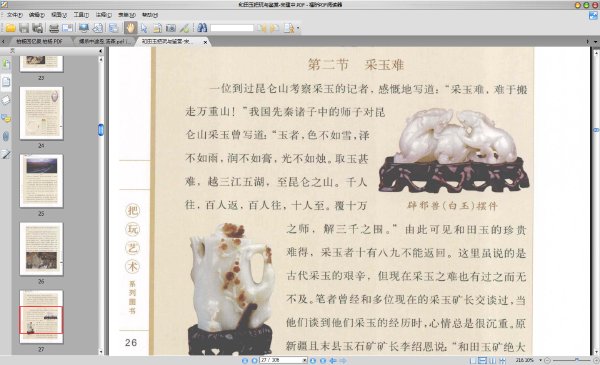Open the attachments paperclip sidebar panel
This screenshot has height=365, width=600.
tap(6, 136)
